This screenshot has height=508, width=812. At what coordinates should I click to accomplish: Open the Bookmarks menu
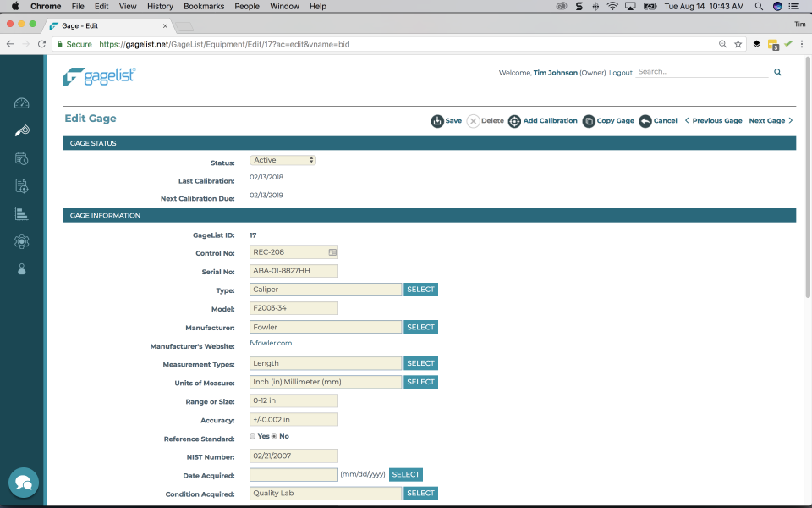(x=206, y=6)
